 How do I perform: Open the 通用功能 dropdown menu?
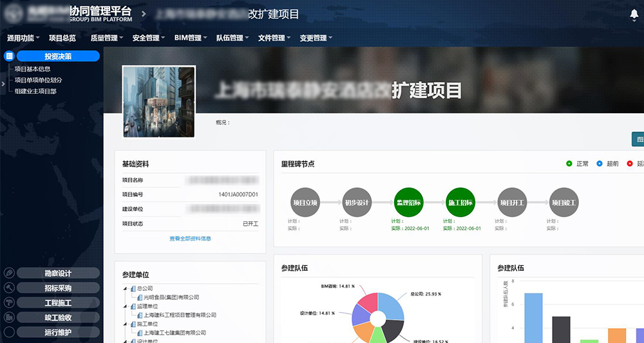pyautogui.click(x=23, y=38)
